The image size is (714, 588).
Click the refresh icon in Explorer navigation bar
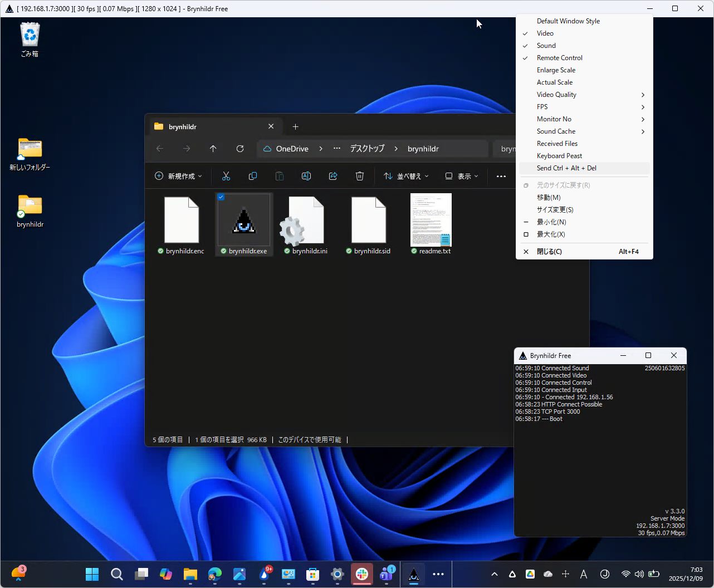pyautogui.click(x=240, y=149)
